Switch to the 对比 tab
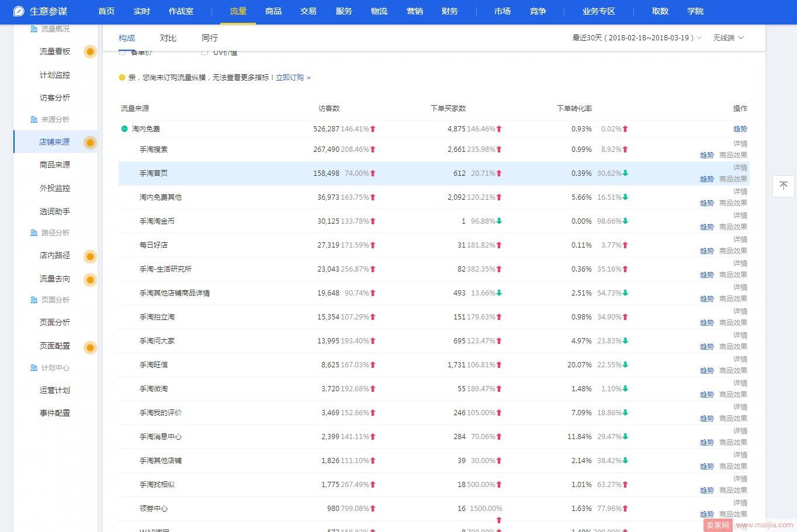The height and width of the screenshot is (532, 797). pyautogui.click(x=168, y=38)
